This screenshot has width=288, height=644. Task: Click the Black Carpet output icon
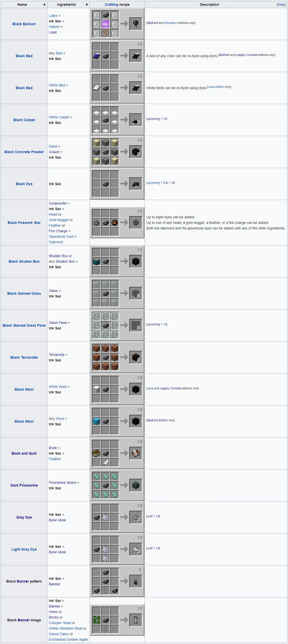tap(136, 120)
